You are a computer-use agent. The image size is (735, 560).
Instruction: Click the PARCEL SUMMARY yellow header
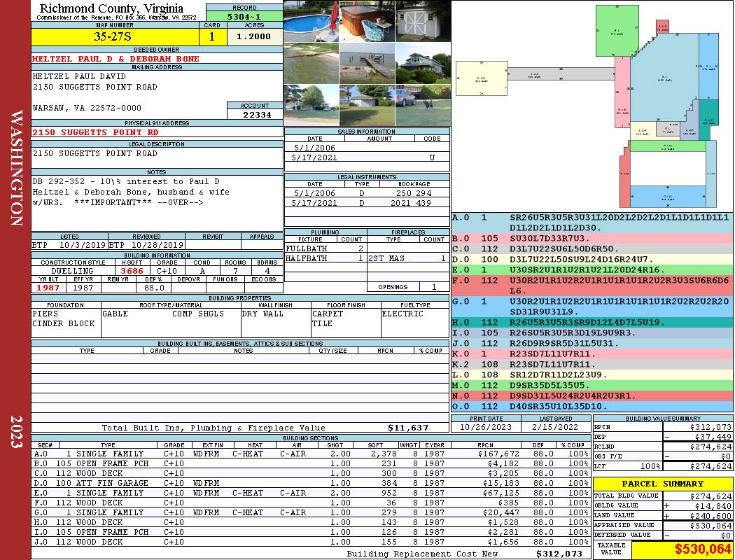pos(662,484)
